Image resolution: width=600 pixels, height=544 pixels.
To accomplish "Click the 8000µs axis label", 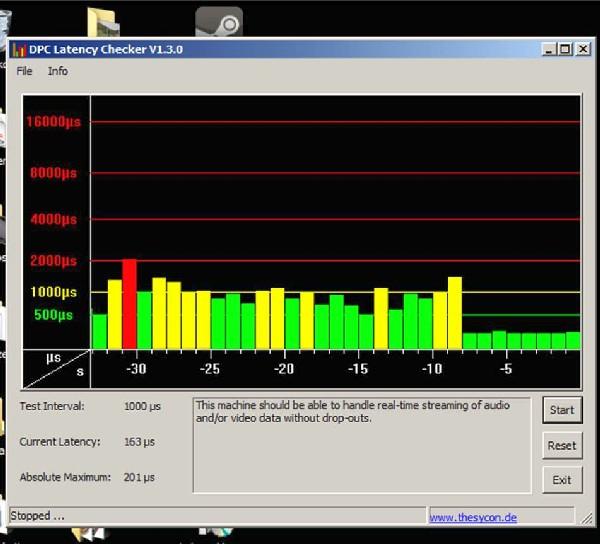I will tap(54, 173).
